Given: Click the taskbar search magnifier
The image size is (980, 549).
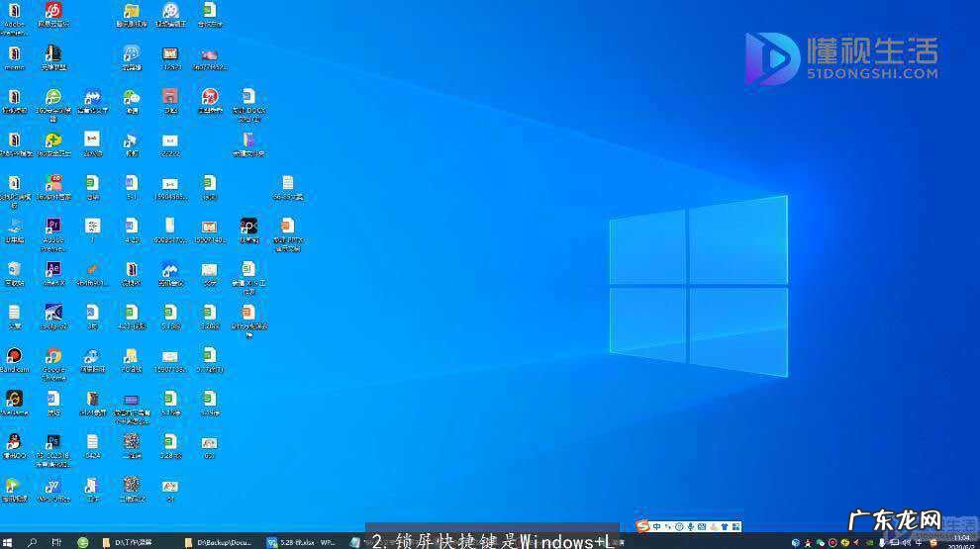Looking at the screenshot, I should tap(33, 542).
